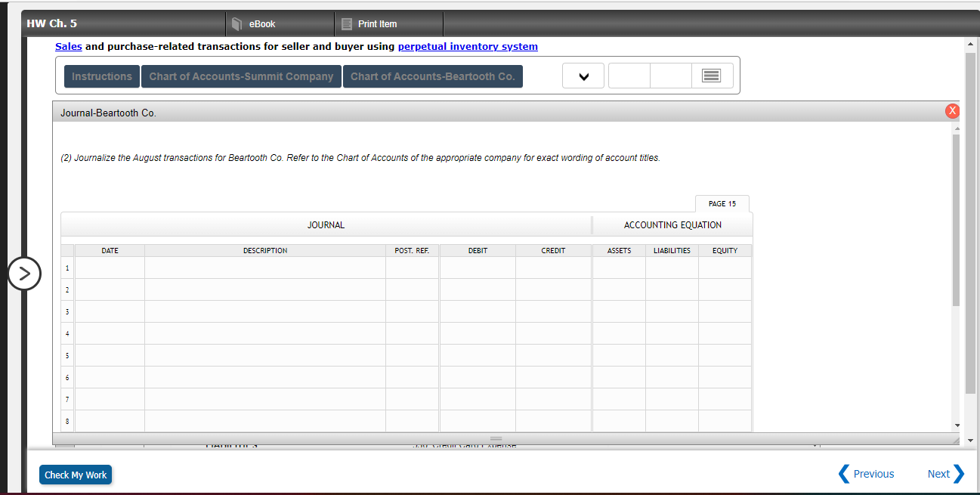Click the book icon next to eBook label
This screenshot has width=980, height=495.
point(238,23)
